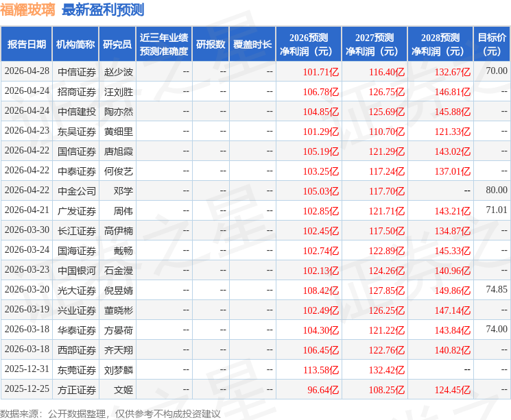Click analyst name 戴畅
This screenshot has height=420, width=511.
click(123, 250)
